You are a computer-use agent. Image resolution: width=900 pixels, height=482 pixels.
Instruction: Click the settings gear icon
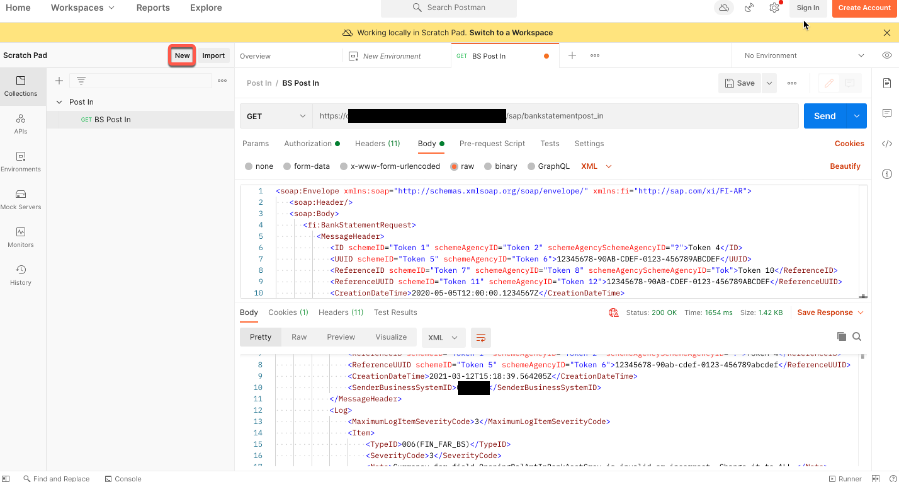point(774,8)
